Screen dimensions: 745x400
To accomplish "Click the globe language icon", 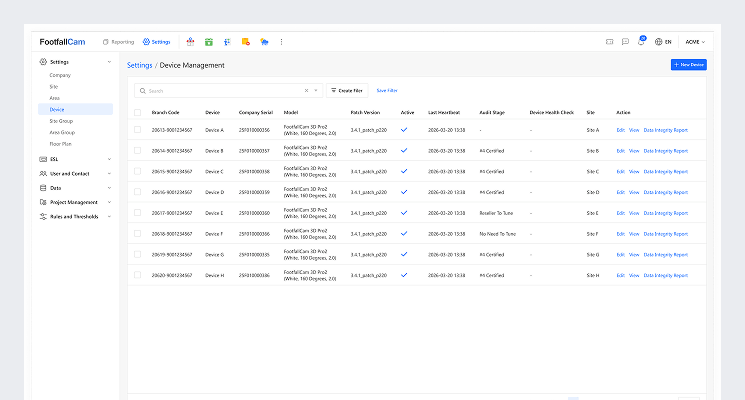I will (658, 42).
